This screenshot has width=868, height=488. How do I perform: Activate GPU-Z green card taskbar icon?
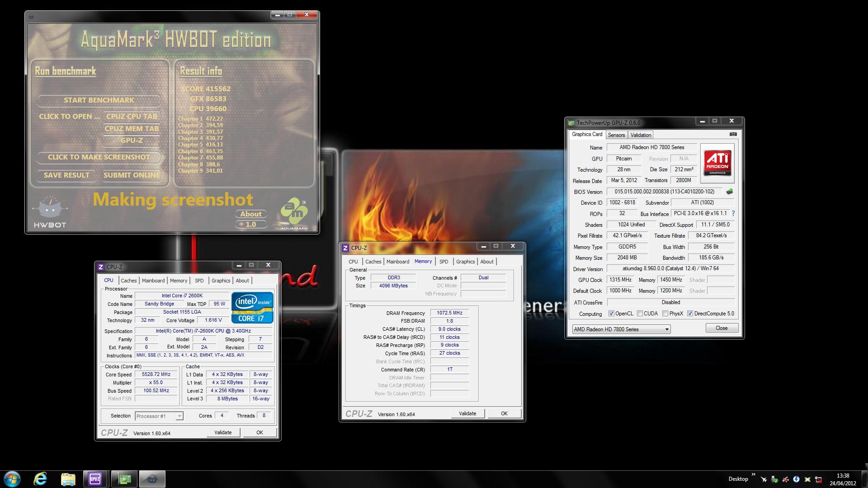click(x=124, y=479)
